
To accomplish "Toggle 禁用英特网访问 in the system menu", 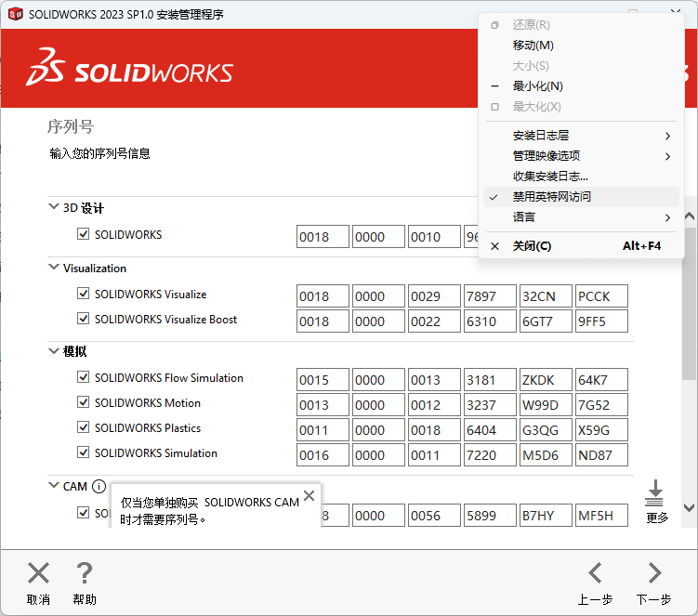I will click(x=581, y=197).
